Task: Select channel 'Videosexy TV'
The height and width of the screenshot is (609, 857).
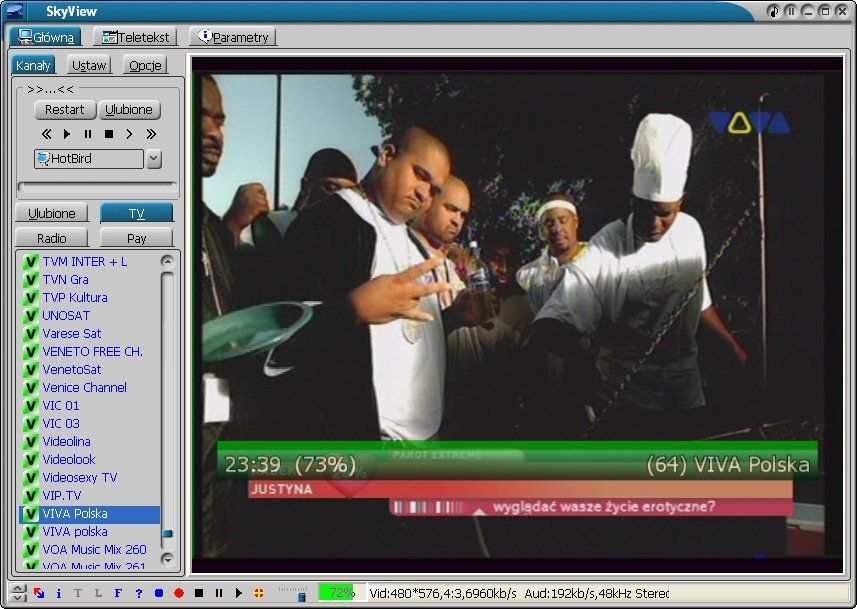Action: (x=80, y=478)
